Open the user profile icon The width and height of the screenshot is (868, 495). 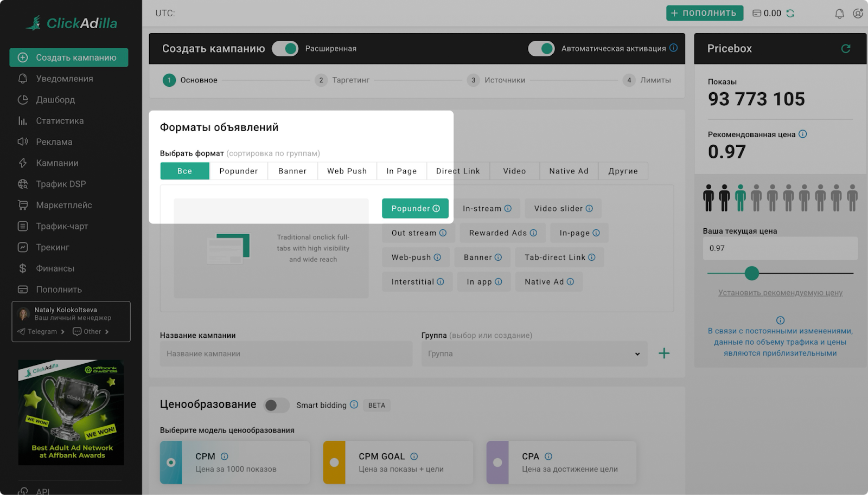coord(858,14)
